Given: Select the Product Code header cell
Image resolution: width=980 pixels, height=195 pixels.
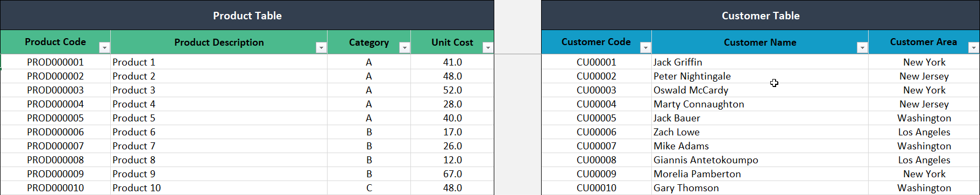Looking at the screenshot, I should [x=55, y=42].
